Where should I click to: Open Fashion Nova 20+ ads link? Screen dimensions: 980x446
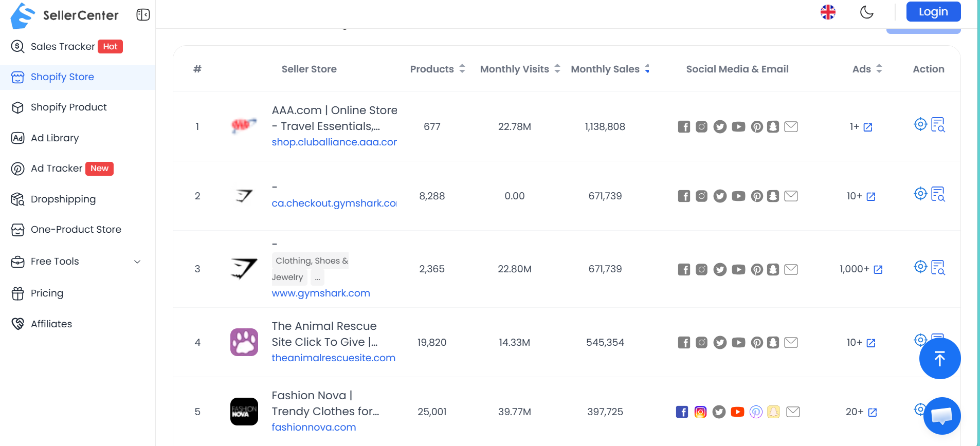pos(873,413)
